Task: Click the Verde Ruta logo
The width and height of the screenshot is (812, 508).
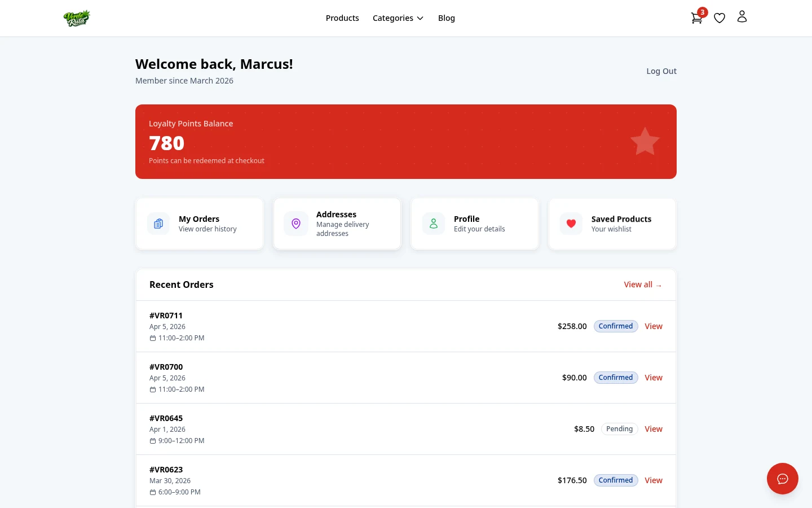Action: click(x=77, y=17)
